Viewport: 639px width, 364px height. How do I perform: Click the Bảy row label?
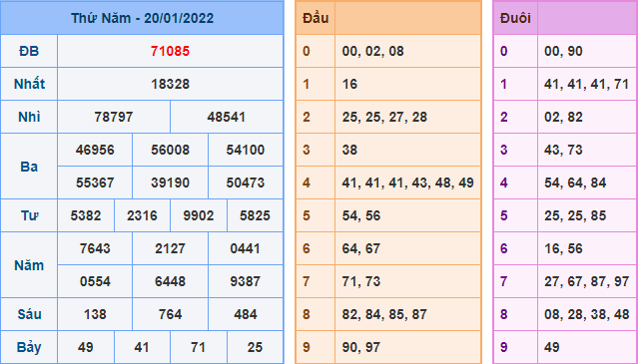pos(29,348)
